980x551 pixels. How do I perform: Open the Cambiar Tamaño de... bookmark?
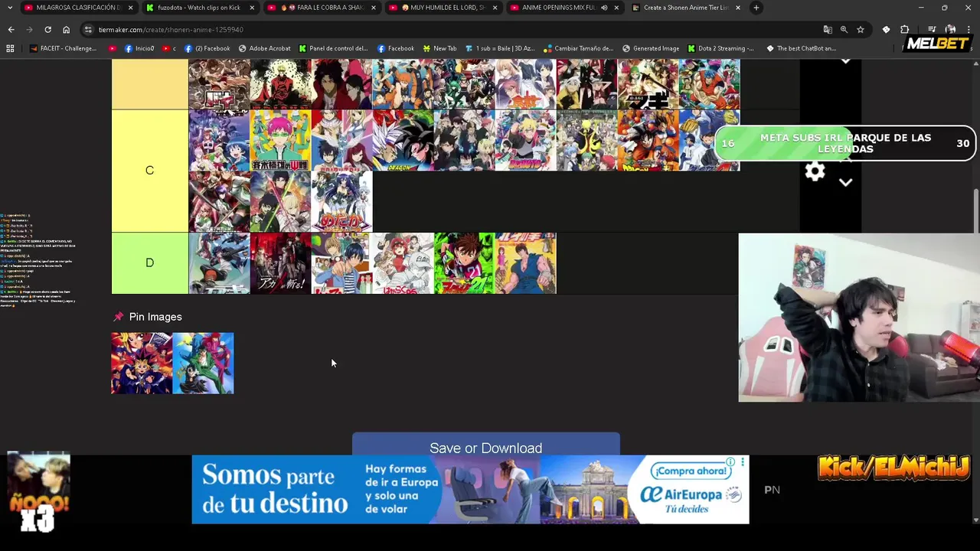[x=578, y=48]
